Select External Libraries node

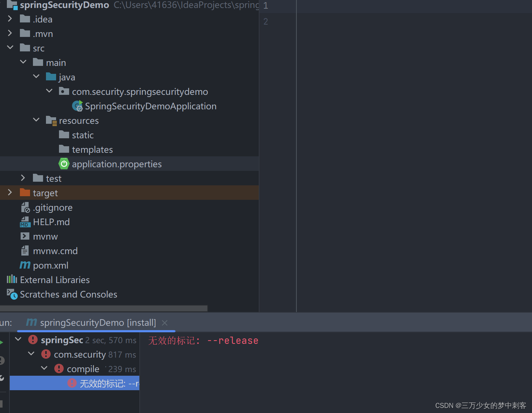pyautogui.click(x=55, y=280)
